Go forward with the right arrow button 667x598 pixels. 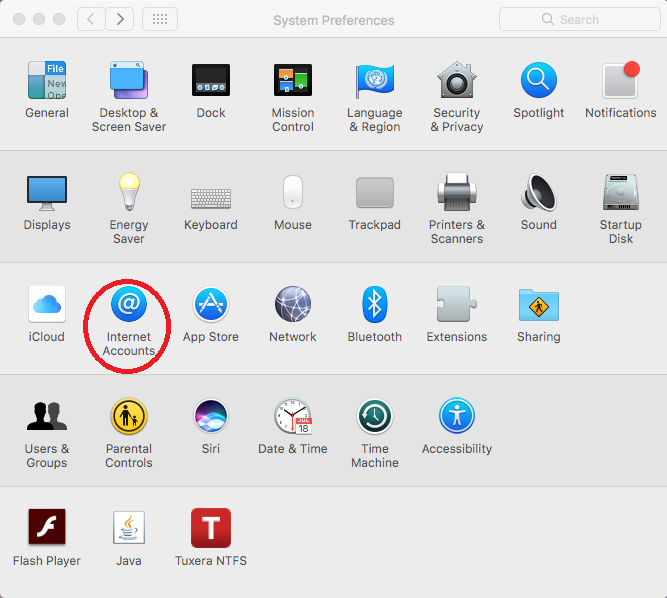(120, 19)
